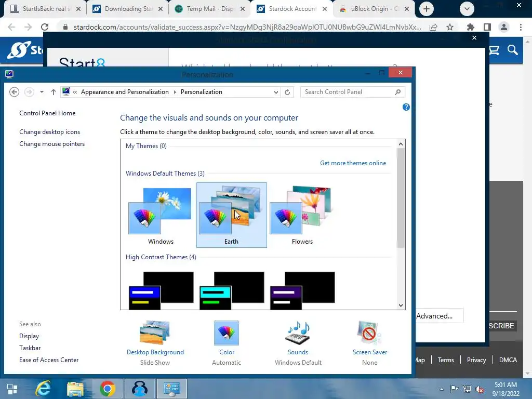Open the Chrome tab search dropdown
This screenshot has height=399, width=532.
point(467,9)
